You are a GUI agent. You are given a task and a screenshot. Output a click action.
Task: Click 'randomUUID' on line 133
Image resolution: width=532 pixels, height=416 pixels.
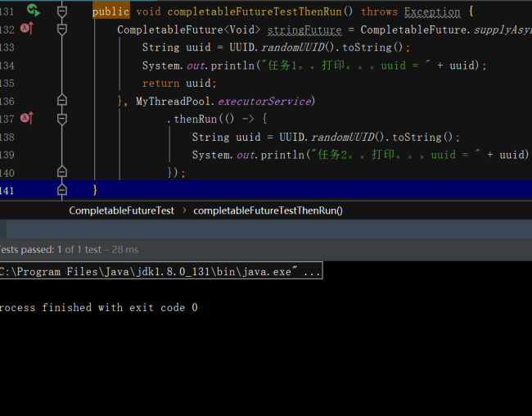[293, 47]
